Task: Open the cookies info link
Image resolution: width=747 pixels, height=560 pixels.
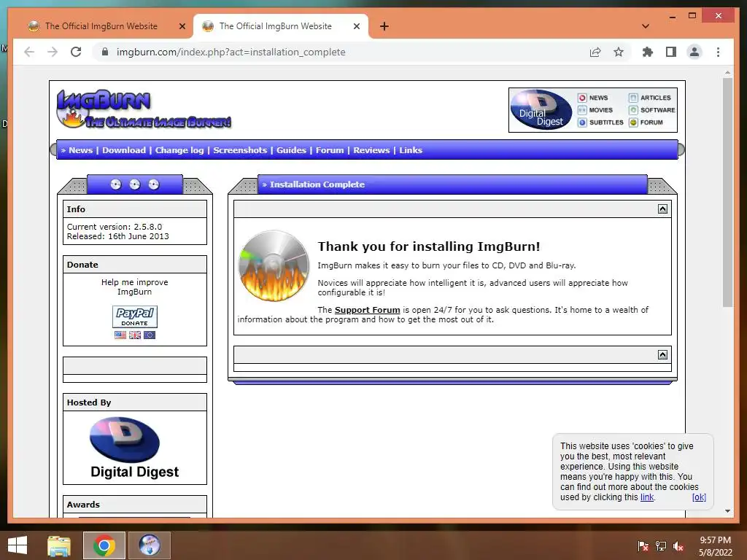Action: (x=647, y=497)
